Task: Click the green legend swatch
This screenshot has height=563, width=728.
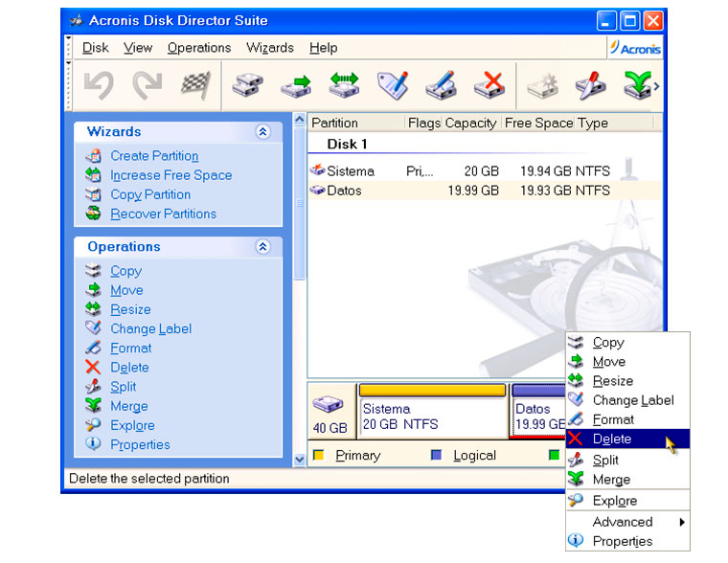Action: [554, 455]
